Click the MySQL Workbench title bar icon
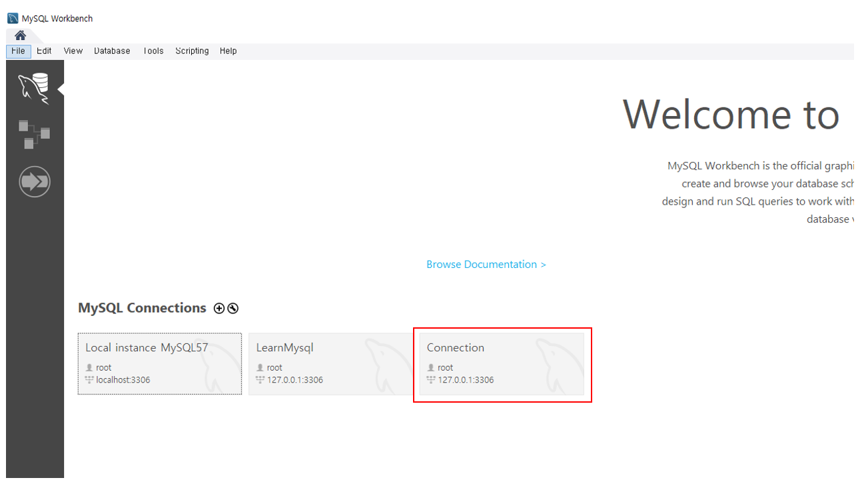Viewport: 868px width, 490px height. tap(13, 18)
